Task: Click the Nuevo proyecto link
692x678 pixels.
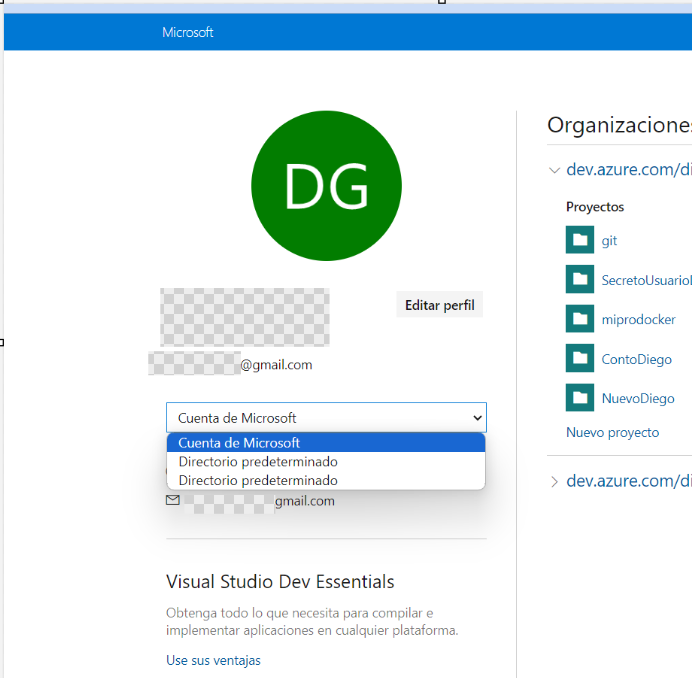Action: pyautogui.click(x=613, y=432)
